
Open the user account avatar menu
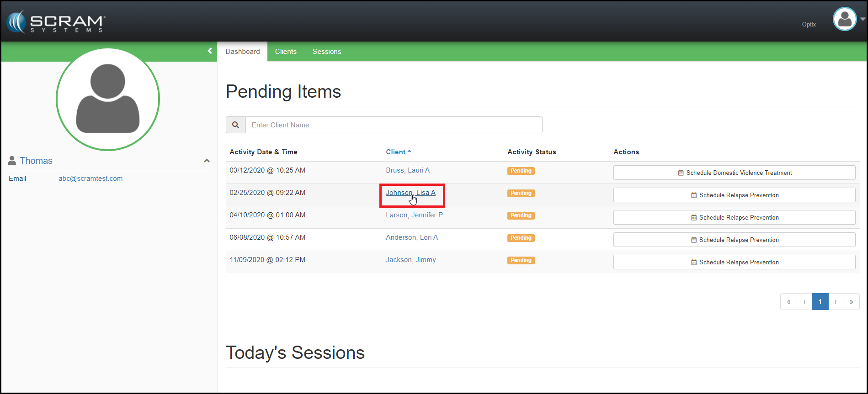click(x=844, y=19)
